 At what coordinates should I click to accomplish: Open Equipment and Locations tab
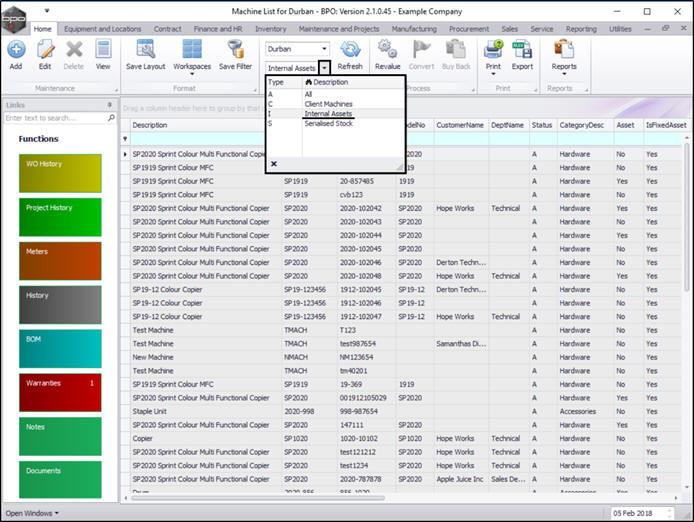coord(103,29)
